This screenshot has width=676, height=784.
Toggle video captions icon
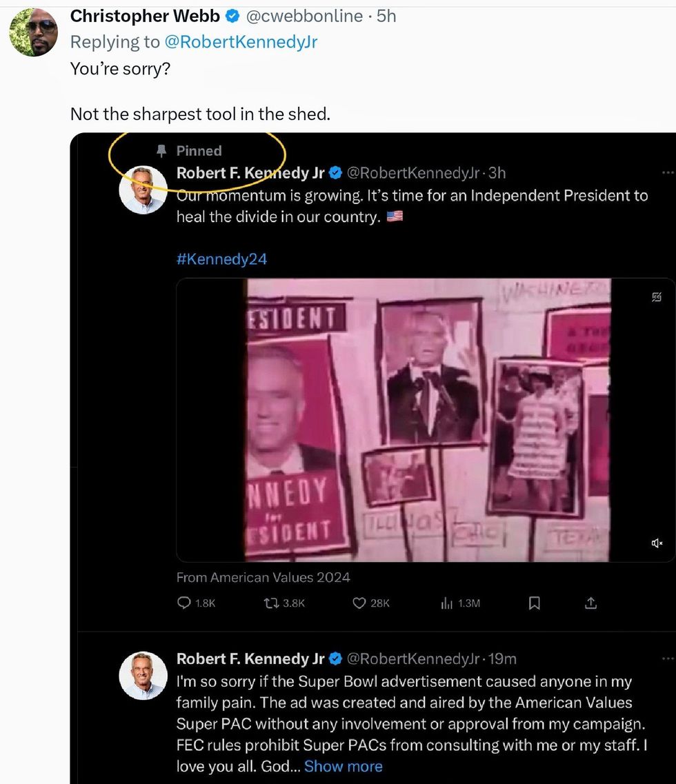(657, 297)
